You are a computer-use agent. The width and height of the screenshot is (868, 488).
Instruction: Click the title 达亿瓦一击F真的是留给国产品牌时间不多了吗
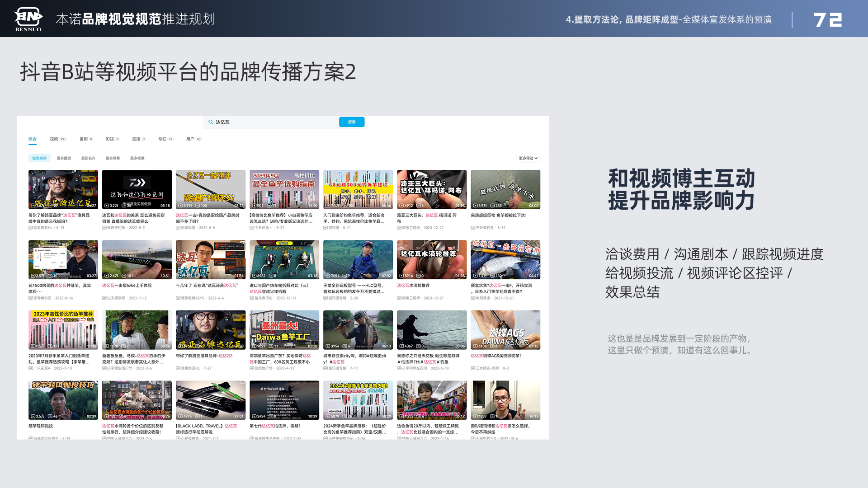coord(208,218)
